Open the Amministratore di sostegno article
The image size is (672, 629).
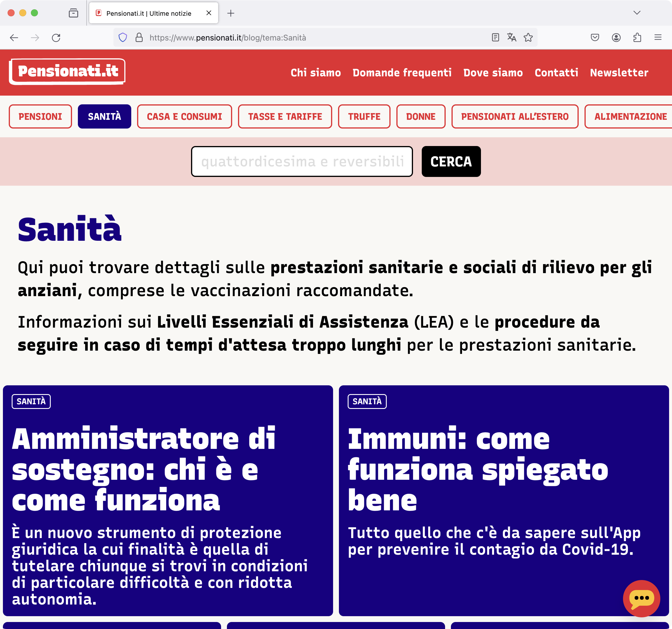[x=144, y=469]
